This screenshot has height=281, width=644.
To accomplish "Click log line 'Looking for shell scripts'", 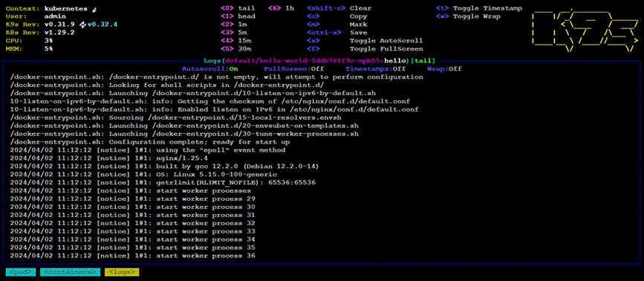I will (x=167, y=85).
